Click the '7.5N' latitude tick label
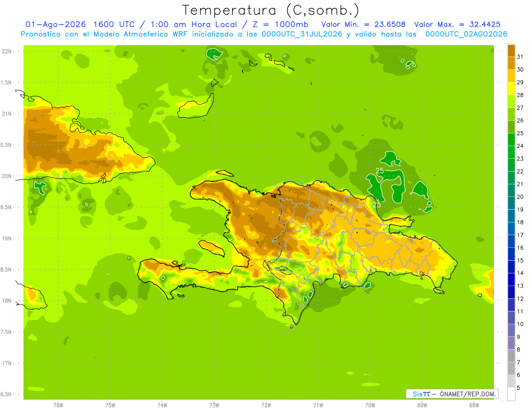The width and height of the screenshot is (532, 411). [x=7, y=332]
